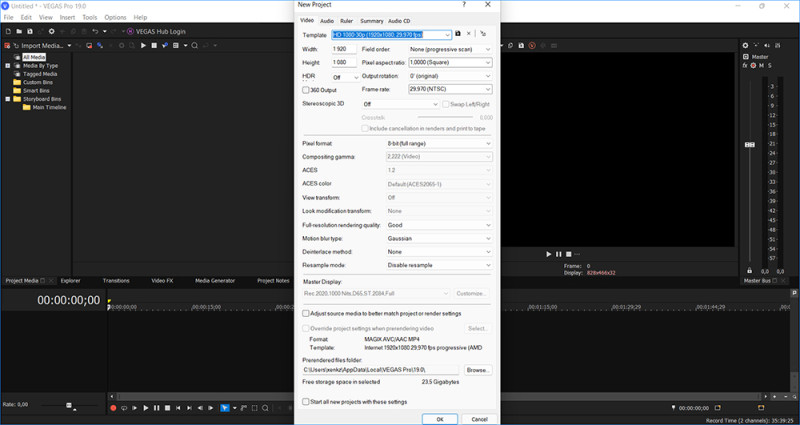Pause in the video preview window

click(559, 254)
